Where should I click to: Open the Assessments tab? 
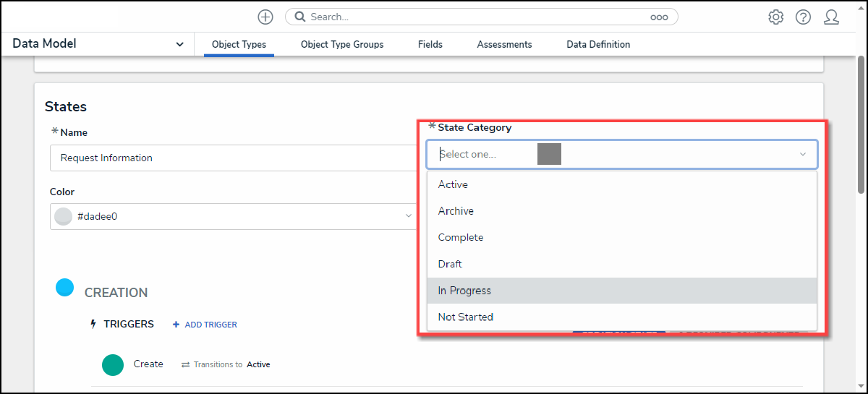click(504, 45)
